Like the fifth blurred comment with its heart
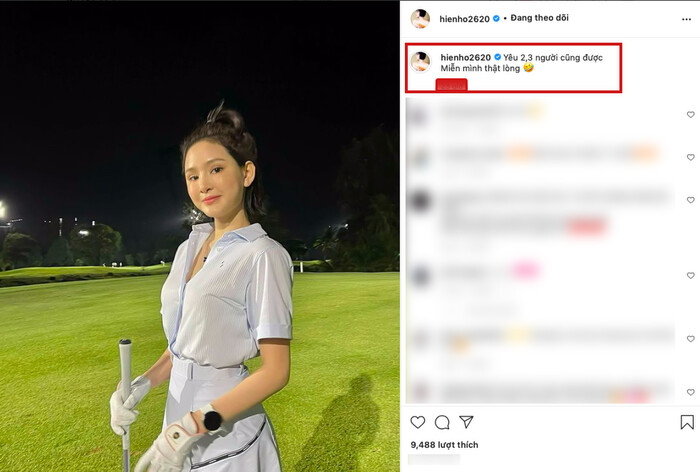 (691, 339)
